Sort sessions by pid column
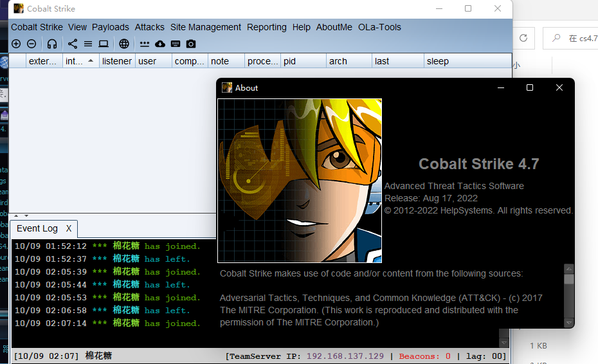598x364 pixels. pos(304,61)
